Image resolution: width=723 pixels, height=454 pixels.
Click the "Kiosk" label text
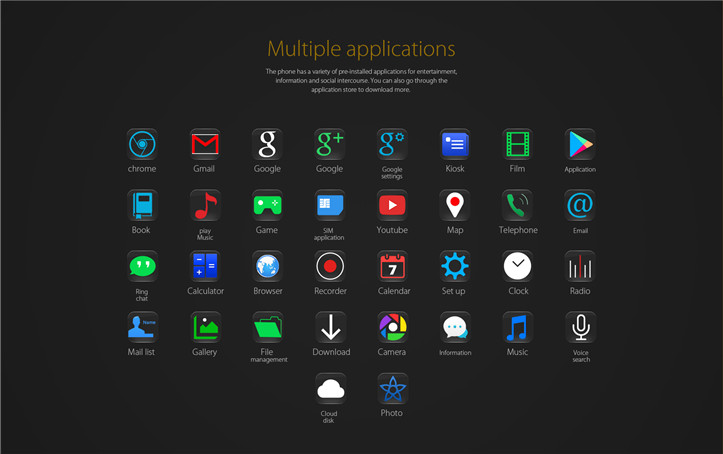coord(455,169)
